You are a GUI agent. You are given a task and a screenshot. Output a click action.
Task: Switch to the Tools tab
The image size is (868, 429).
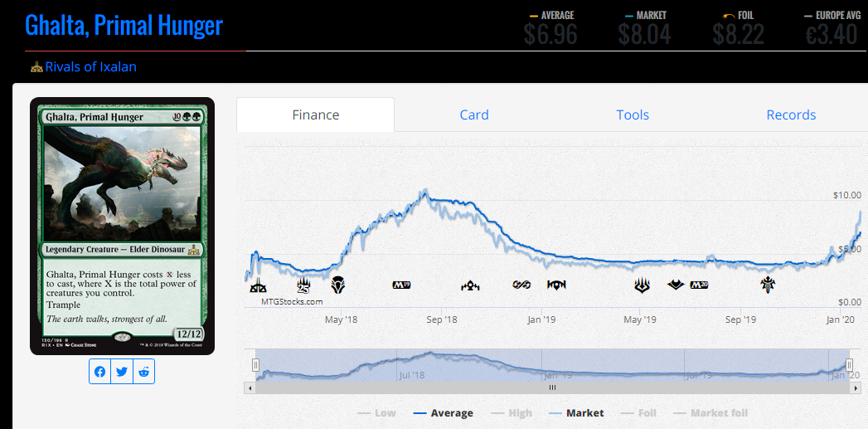coord(633,115)
